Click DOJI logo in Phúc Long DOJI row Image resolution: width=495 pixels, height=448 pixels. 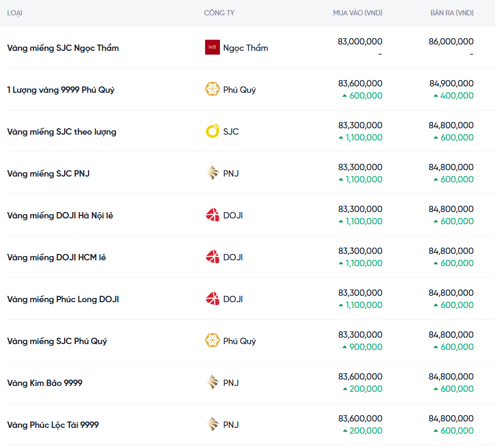click(212, 299)
